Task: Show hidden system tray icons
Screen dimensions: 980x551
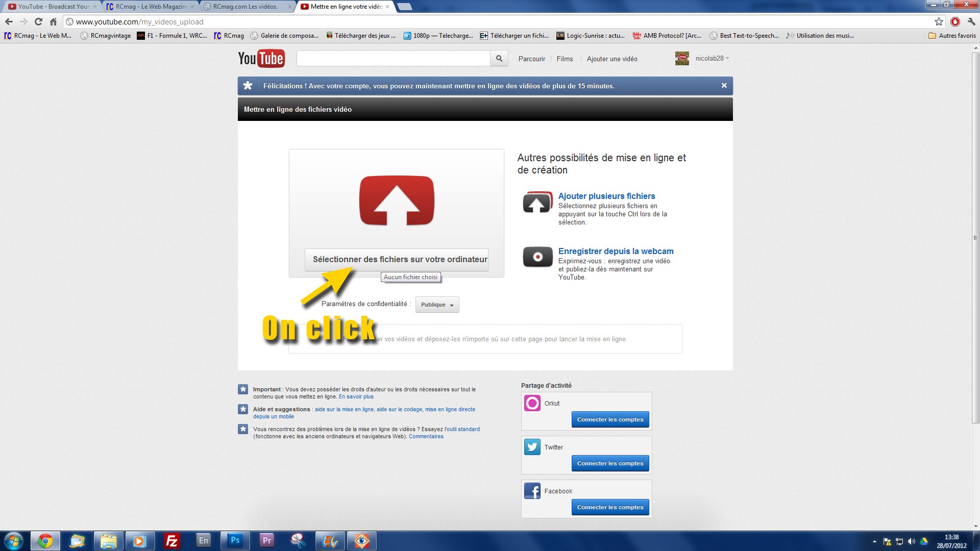Action: click(874, 541)
